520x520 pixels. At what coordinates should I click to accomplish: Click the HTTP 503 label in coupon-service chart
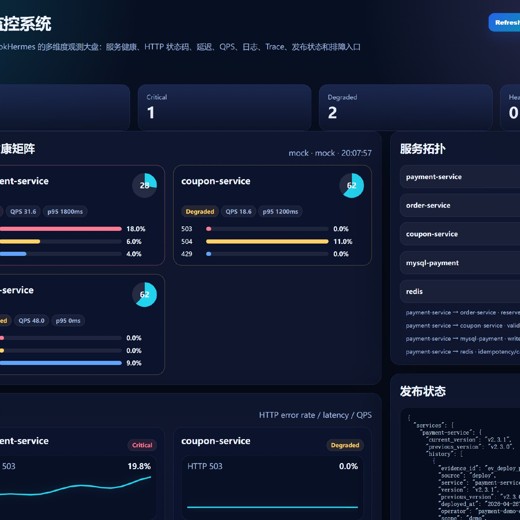point(205,466)
